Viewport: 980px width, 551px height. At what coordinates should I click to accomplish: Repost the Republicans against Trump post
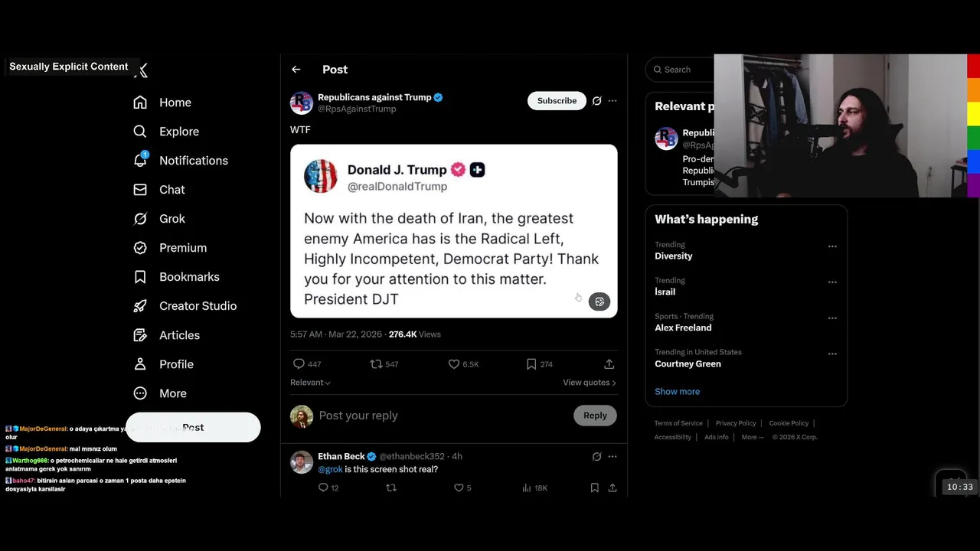click(376, 364)
